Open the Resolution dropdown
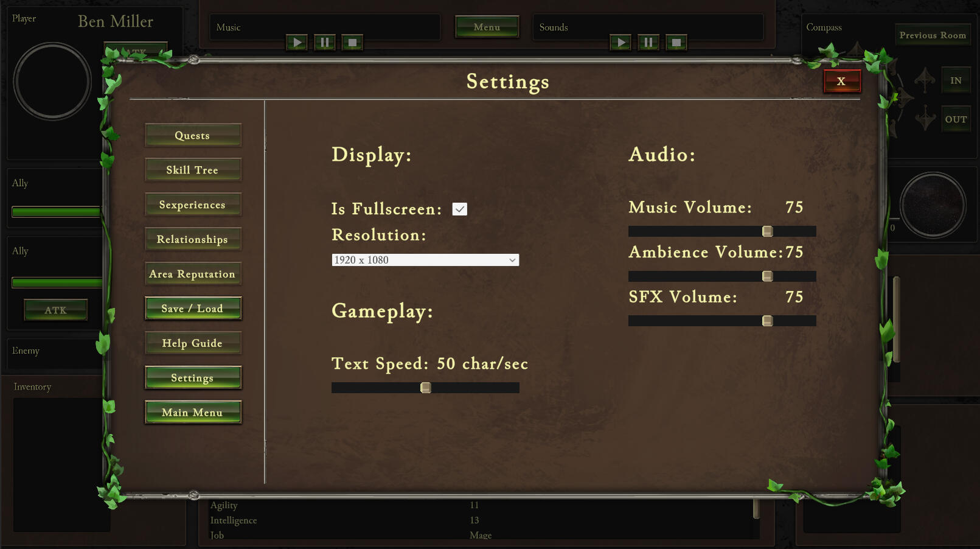The image size is (980, 549). coord(425,260)
